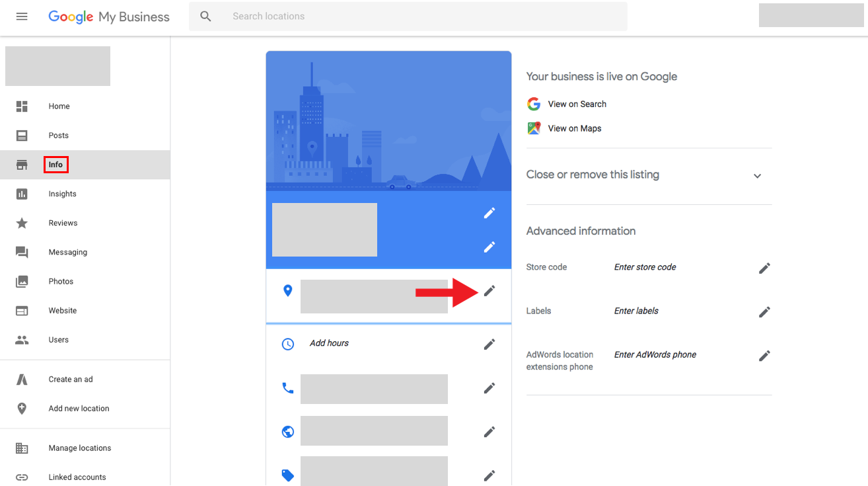Edit hours using Add hours pencil

pos(489,344)
